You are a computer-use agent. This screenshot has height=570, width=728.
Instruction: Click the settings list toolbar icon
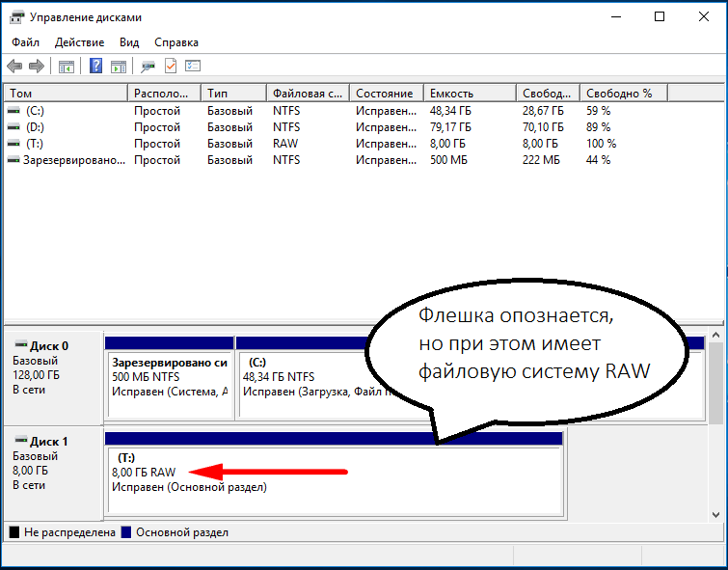tap(192, 66)
